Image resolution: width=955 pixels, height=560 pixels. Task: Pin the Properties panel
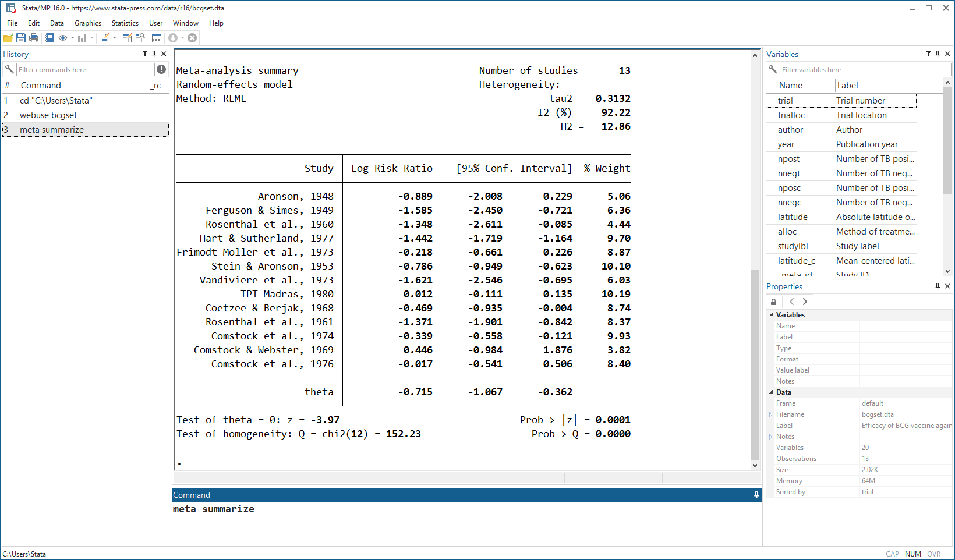938,286
